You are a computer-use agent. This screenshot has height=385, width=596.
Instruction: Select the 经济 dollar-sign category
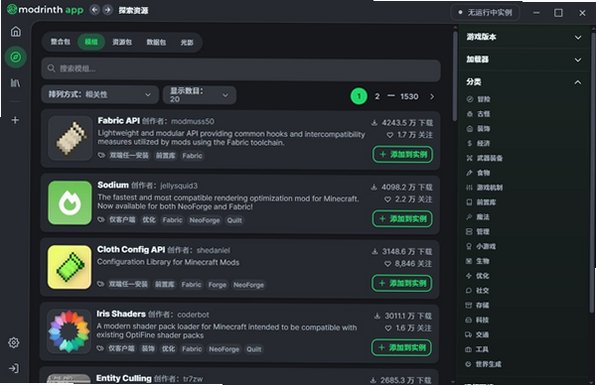tap(478, 143)
